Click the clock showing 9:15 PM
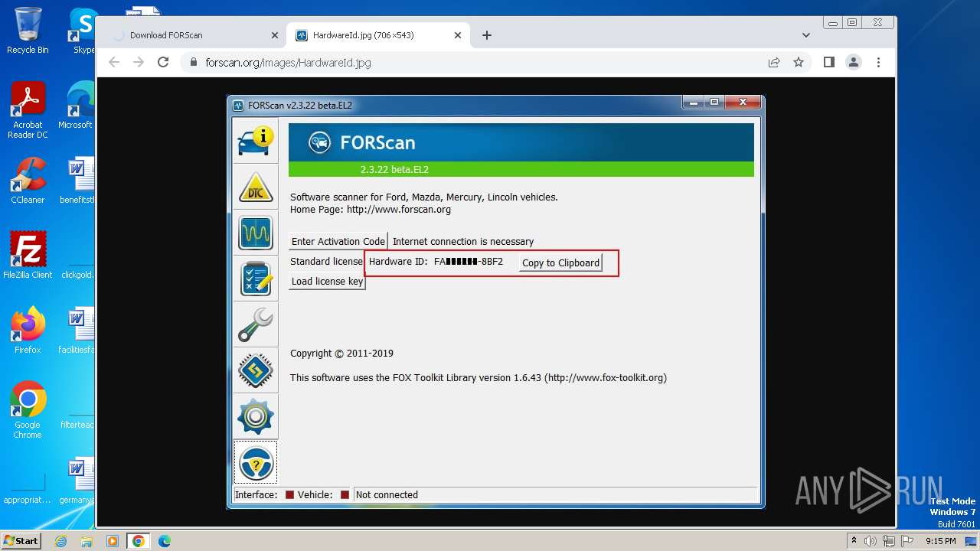Image resolution: width=980 pixels, height=551 pixels. click(940, 541)
